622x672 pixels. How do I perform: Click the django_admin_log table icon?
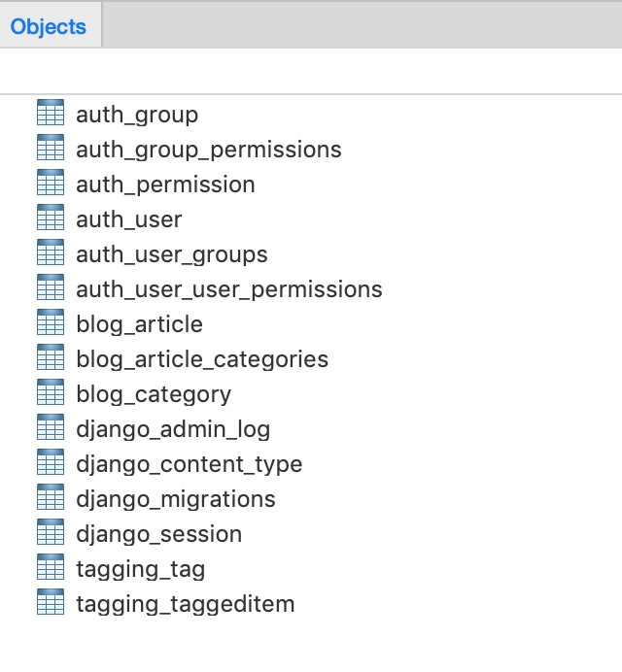50,429
